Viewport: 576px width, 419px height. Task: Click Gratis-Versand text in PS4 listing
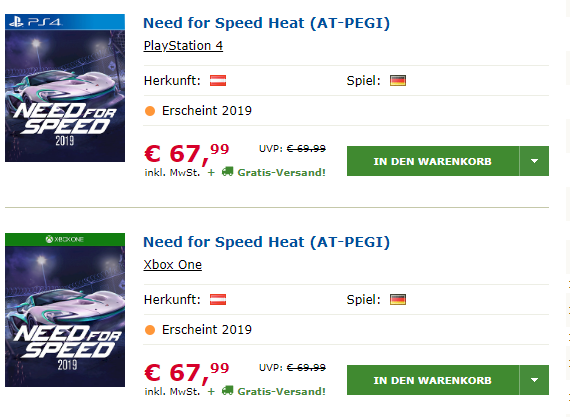click(281, 172)
